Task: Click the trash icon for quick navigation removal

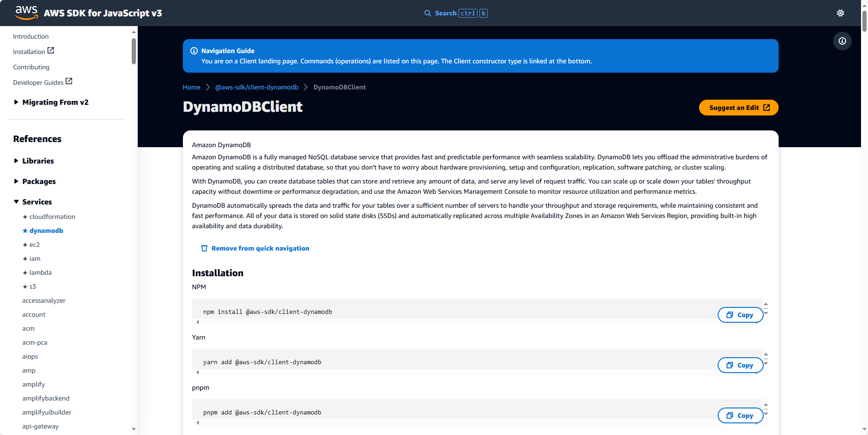Action: click(x=204, y=248)
